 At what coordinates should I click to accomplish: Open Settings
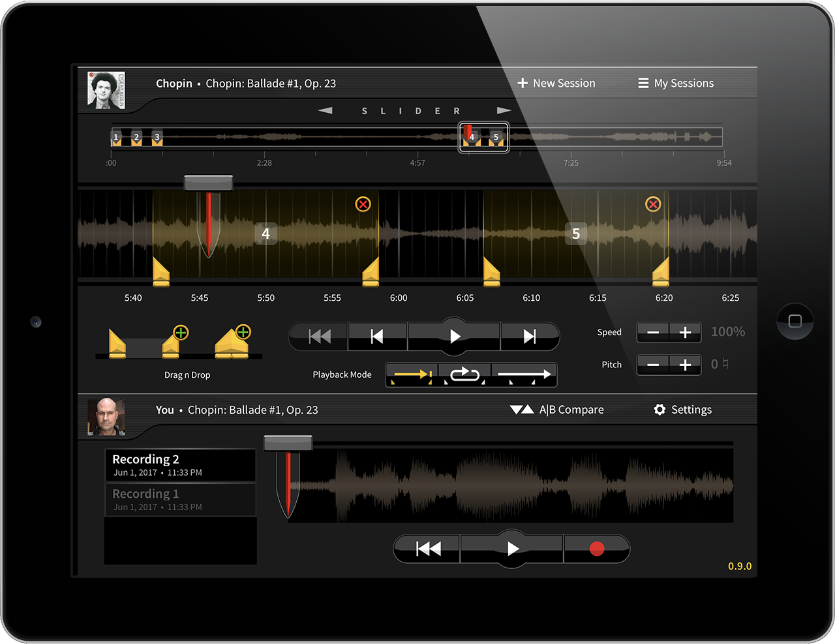click(682, 410)
